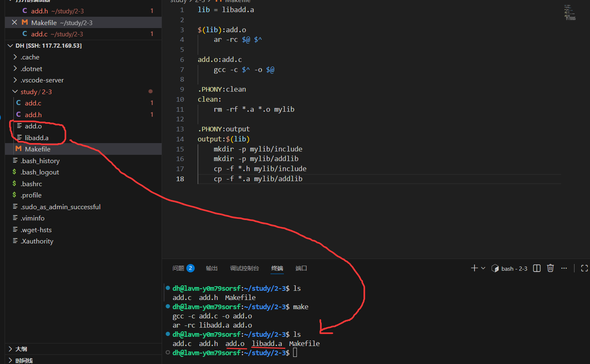Select add.o file in explorer
The height and width of the screenshot is (364, 590).
coord(83,126)
